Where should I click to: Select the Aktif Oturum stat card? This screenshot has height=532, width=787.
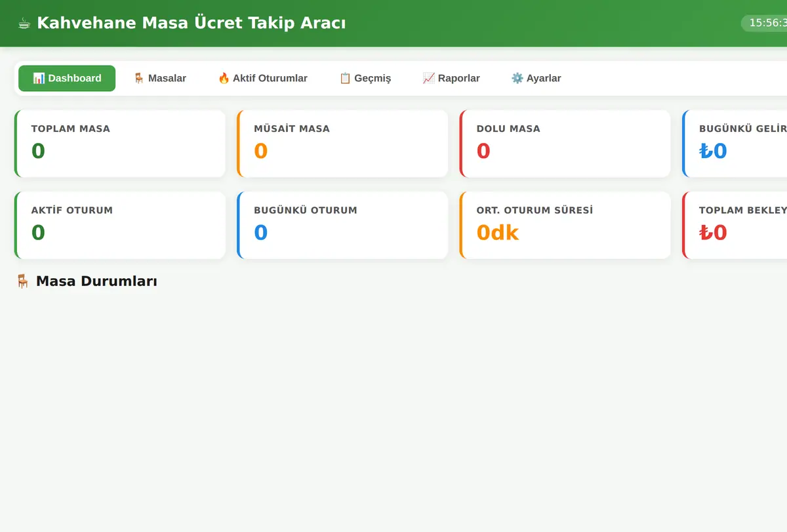(x=120, y=225)
